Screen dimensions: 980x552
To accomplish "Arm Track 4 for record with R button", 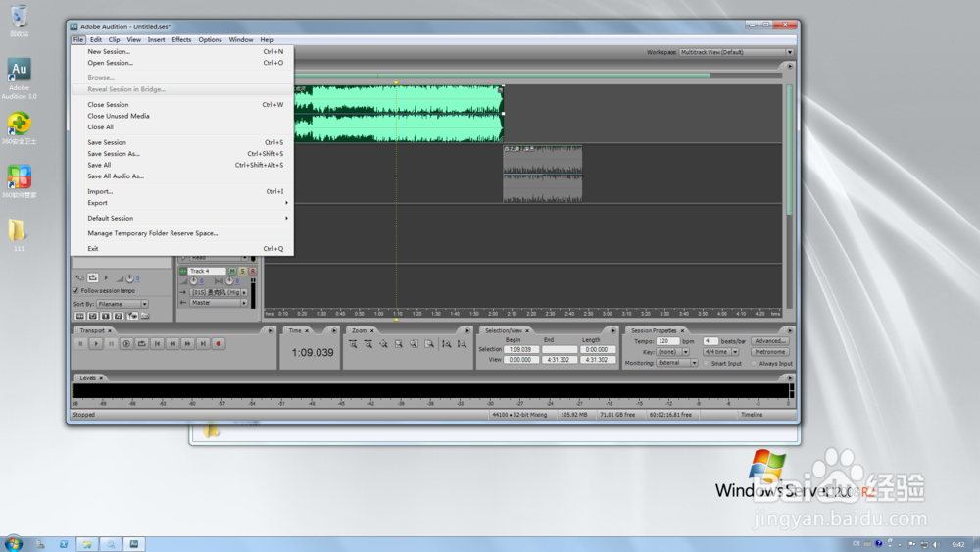I will pos(253,272).
